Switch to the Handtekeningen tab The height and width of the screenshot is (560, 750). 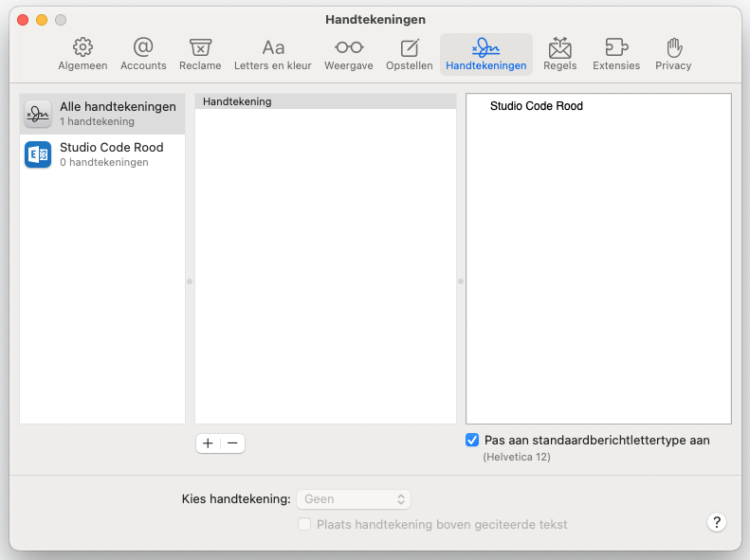tap(485, 54)
